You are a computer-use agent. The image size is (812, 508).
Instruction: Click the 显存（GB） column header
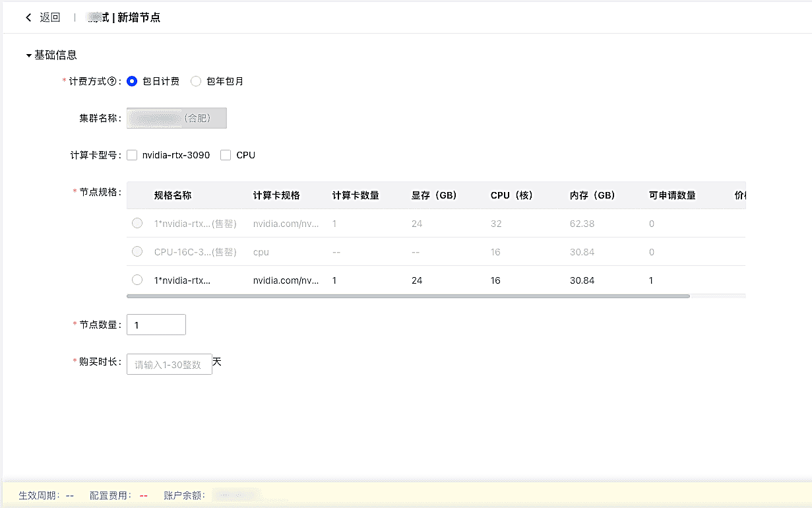pyautogui.click(x=434, y=196)
